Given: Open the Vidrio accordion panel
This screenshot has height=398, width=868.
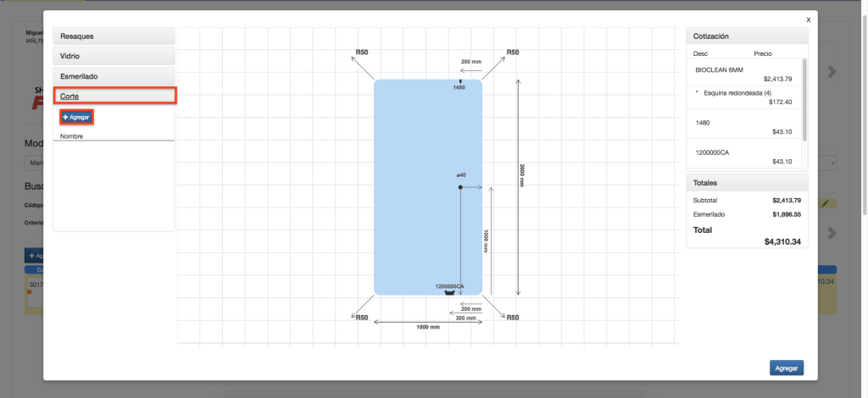Looking at the screenshot, I should [x=114, y=56].
